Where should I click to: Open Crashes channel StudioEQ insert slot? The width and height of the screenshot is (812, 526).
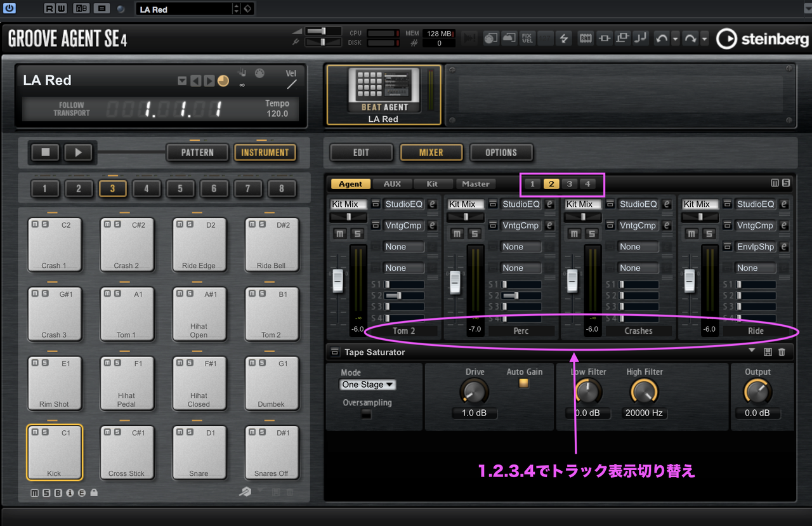pyautogui.click(x=638, y=204)
